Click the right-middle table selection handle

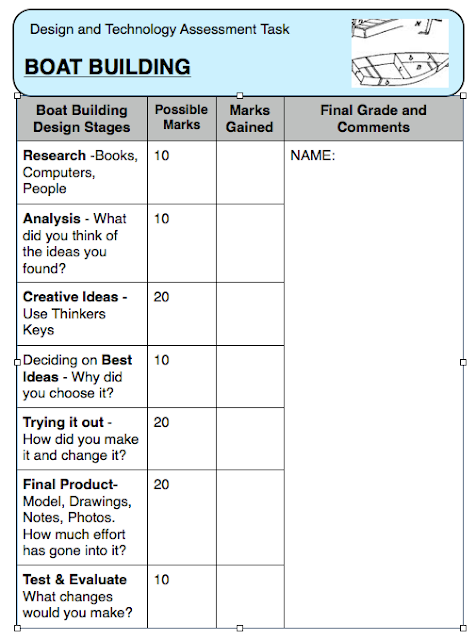(x=463, y=362)
